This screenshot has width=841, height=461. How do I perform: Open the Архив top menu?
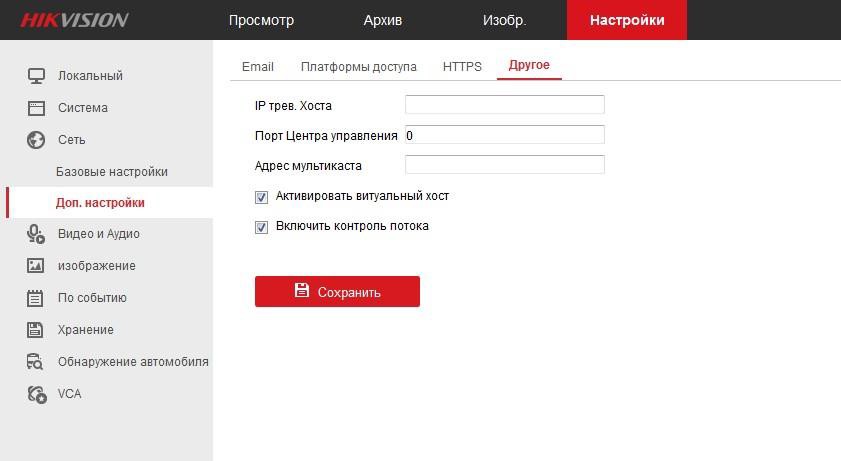382,20
